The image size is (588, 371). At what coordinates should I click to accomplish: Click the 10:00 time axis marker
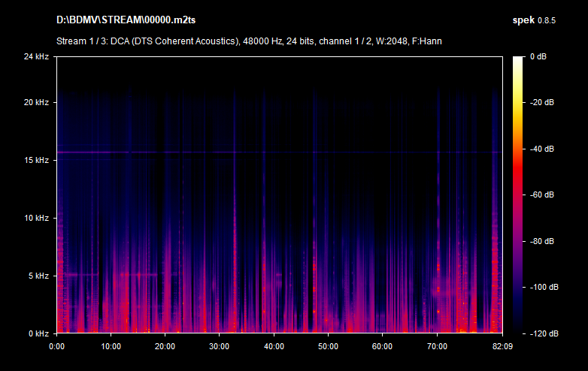pos(111,346)
